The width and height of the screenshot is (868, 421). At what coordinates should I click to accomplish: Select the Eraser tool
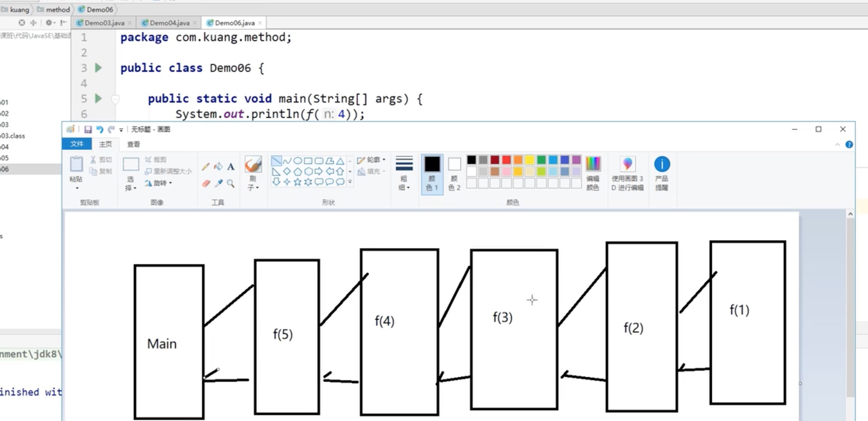(206, 183)
